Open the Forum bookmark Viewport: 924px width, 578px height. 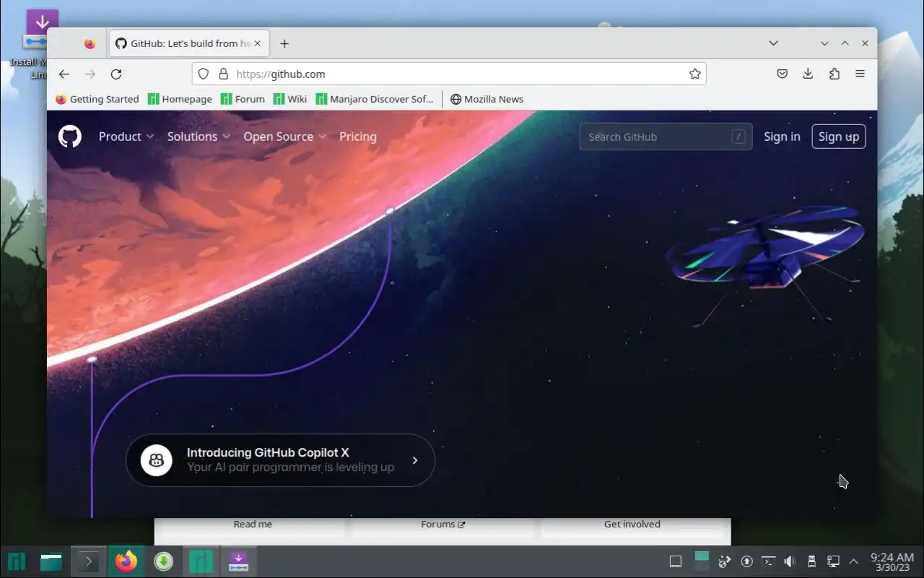coord(243,99)
